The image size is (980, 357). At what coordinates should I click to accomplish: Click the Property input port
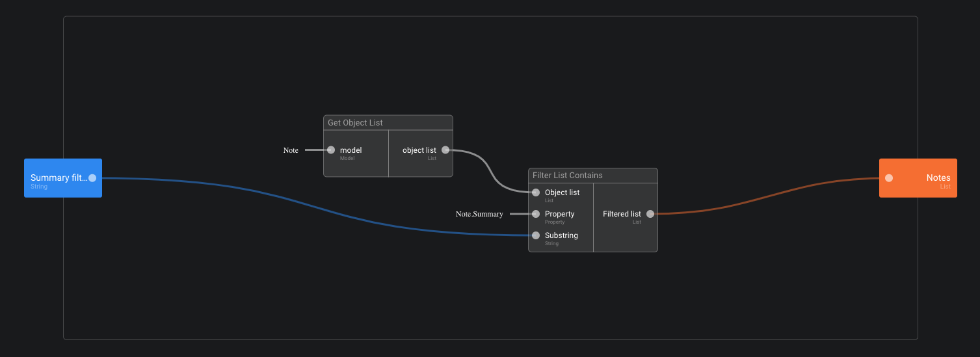click(536, 214)
